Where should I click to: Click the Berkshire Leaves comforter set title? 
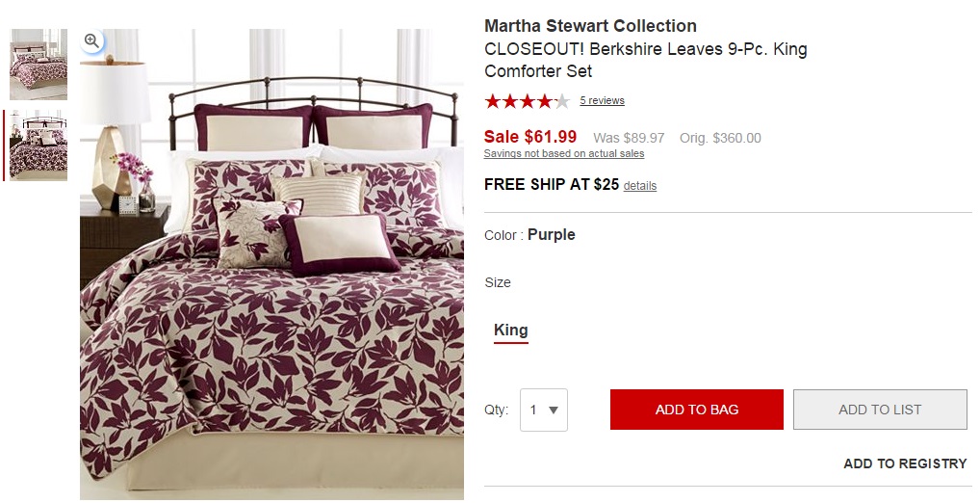click(x=646, y=60)
